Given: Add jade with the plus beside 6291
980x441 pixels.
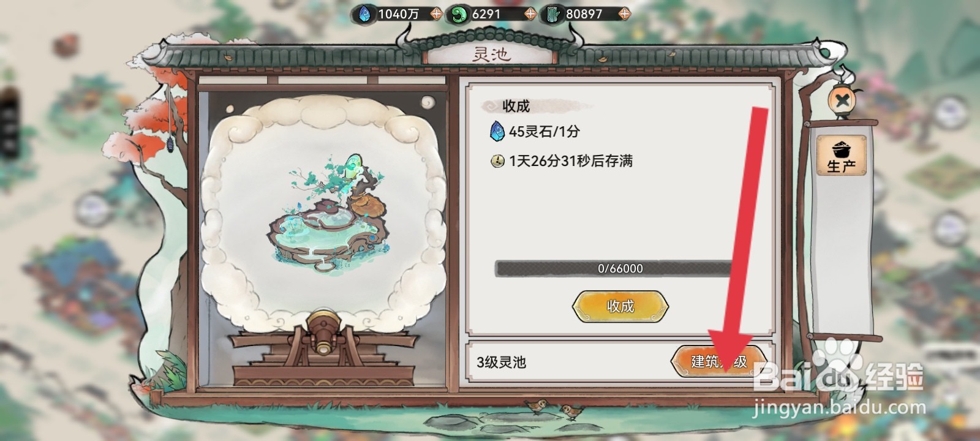Looking at the screenshot, I should click(x=530, y=14).
